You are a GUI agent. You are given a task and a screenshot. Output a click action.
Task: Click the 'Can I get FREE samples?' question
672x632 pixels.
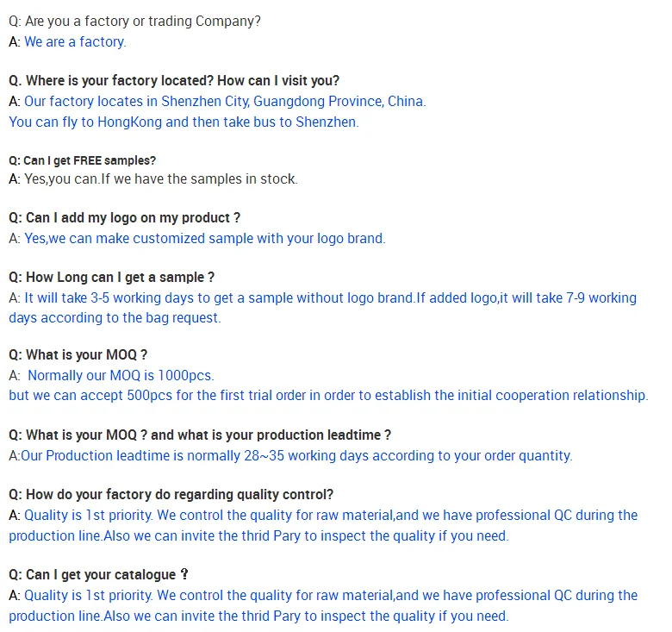pos(83,160)
